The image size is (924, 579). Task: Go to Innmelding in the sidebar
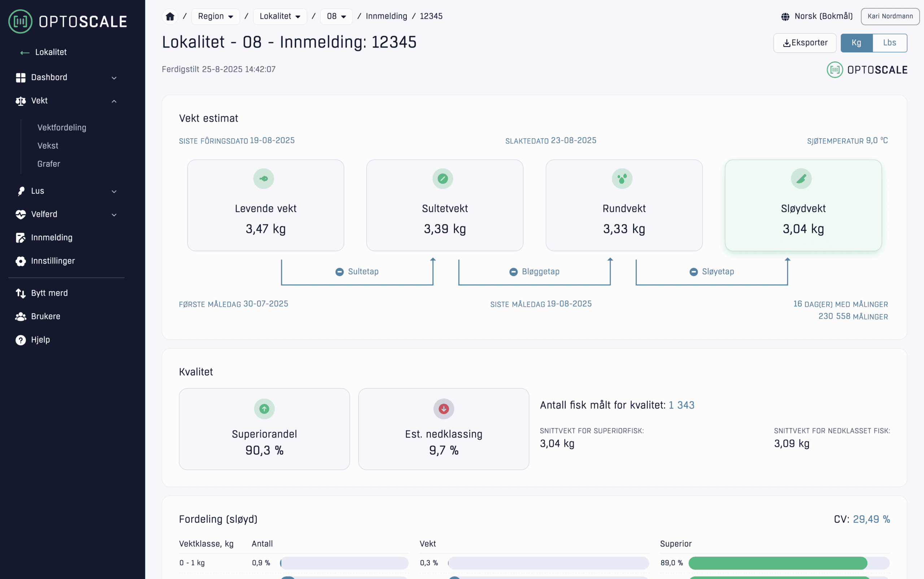tap(52, 238)
